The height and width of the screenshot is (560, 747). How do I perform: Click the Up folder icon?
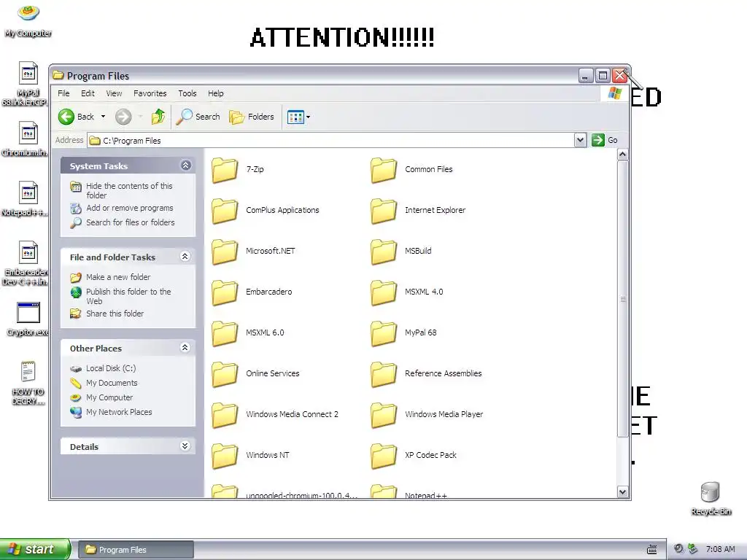[158, 117]
